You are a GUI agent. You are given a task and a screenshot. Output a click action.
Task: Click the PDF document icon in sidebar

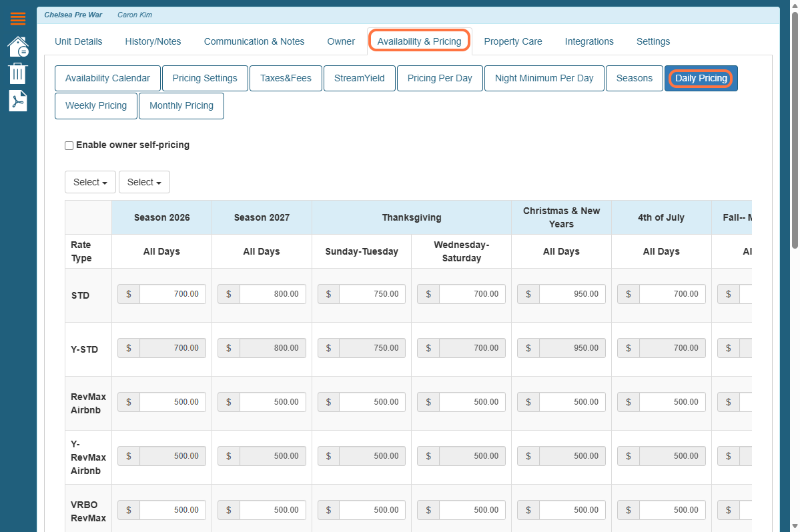pyautogui.click(x=18, y=101)
